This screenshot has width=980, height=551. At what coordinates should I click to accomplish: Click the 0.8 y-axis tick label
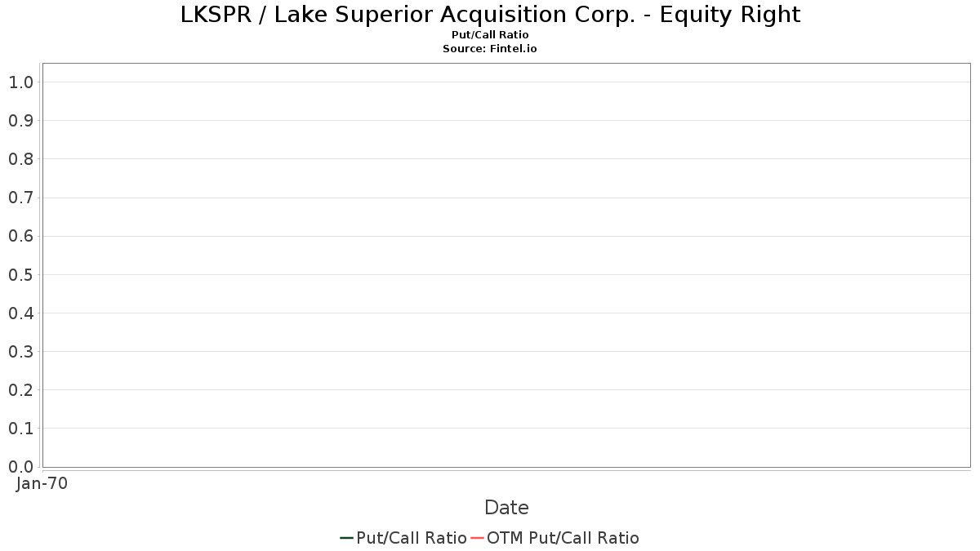tap(20, 159)
